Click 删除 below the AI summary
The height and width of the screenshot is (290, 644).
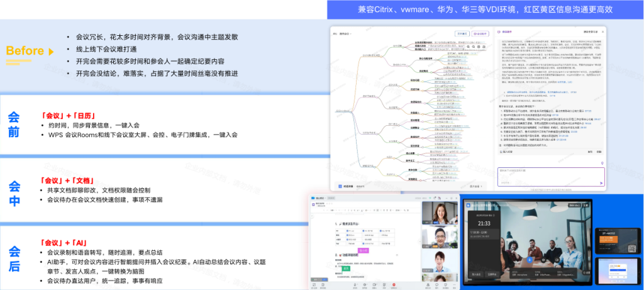click(x=599, y=152)
